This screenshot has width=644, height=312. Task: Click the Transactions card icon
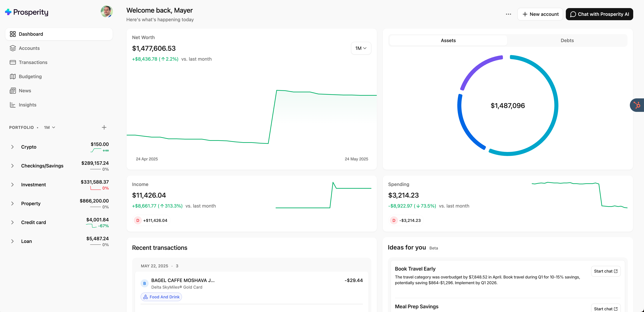13,62
